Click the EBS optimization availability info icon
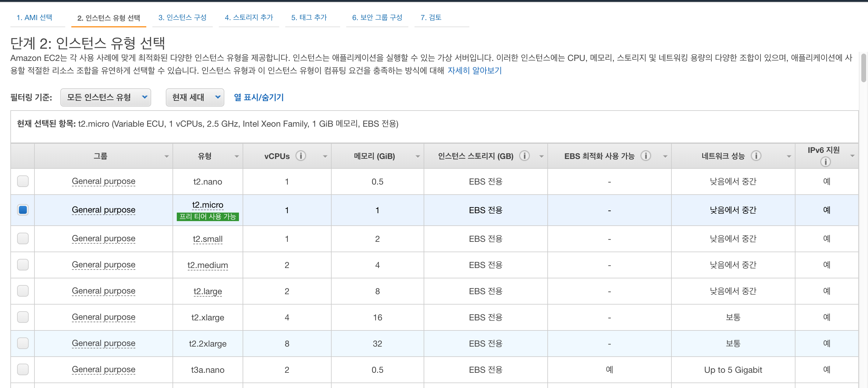868x388 pixels. pyautogui.click(x=646, y=156)
